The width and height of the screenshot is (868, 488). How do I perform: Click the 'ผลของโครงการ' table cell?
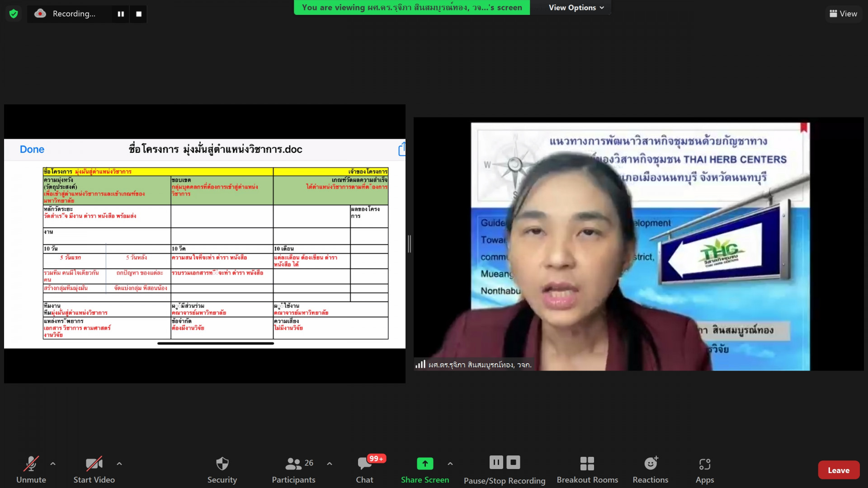click(x=369, y=216)
